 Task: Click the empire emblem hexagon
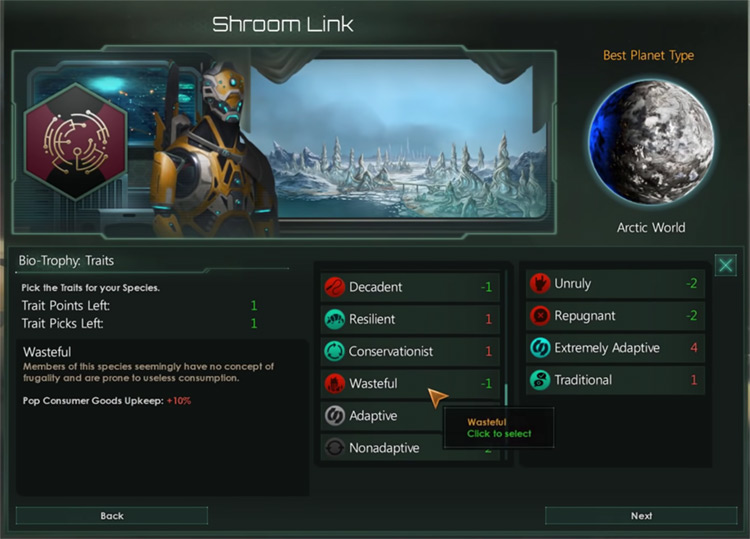(x=76, y=142)
